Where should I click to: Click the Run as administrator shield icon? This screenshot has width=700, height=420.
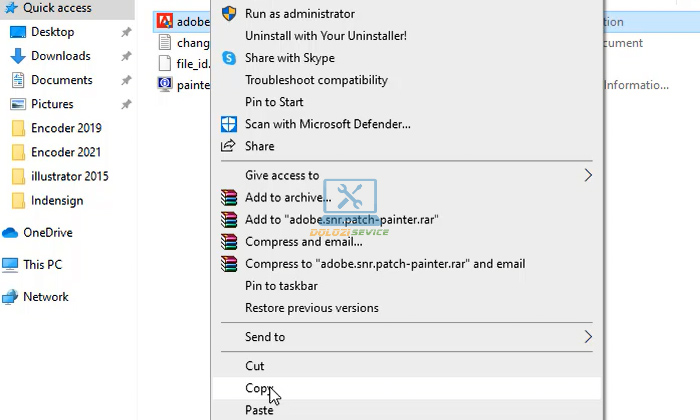[227, 14]
